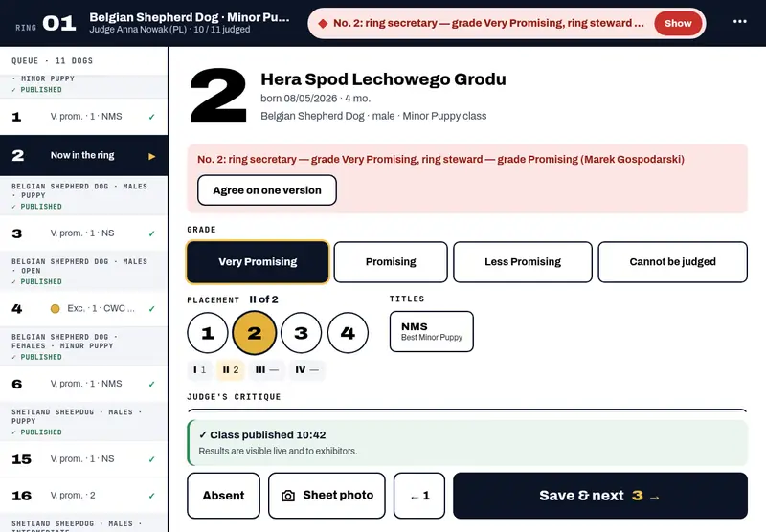Open the three-dot more options menu
Image resolution: width=766 pixels, height=532 pixels.
tap(739, 21)
